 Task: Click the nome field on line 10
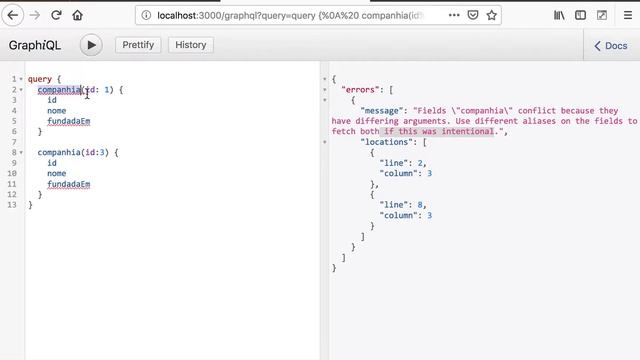pyautogui.click(x=56, y=173)
